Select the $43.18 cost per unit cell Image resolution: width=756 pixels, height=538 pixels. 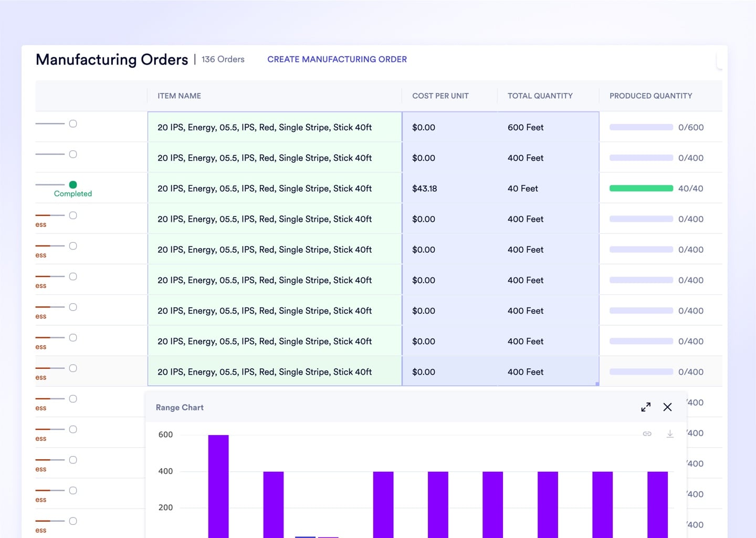425,189
